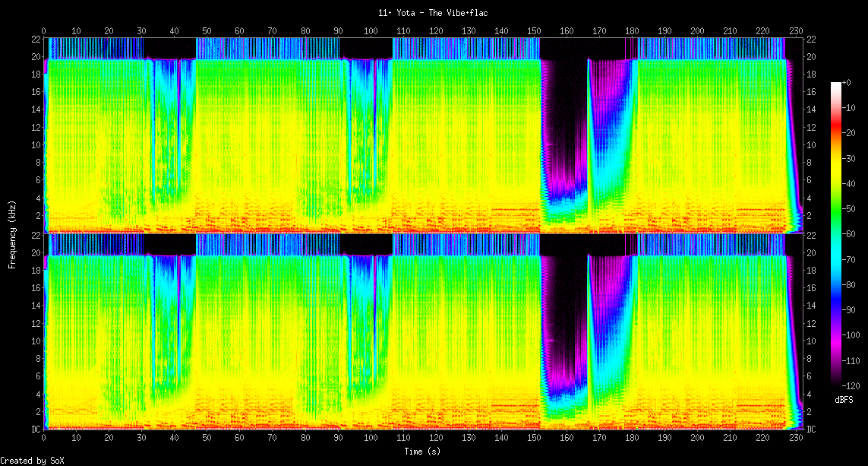
Task: Click the -120 label on the dBFS scale
Action: pos(851,385)
